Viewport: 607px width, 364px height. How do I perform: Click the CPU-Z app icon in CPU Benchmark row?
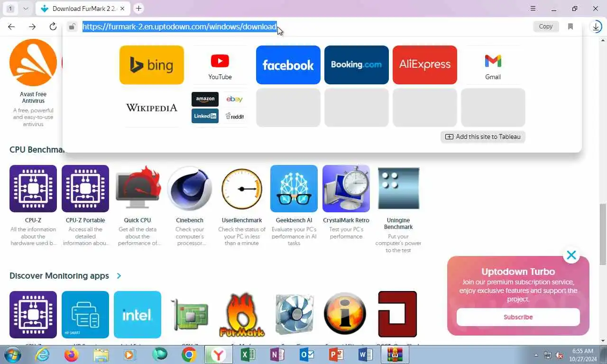click(x=33, y=189)
